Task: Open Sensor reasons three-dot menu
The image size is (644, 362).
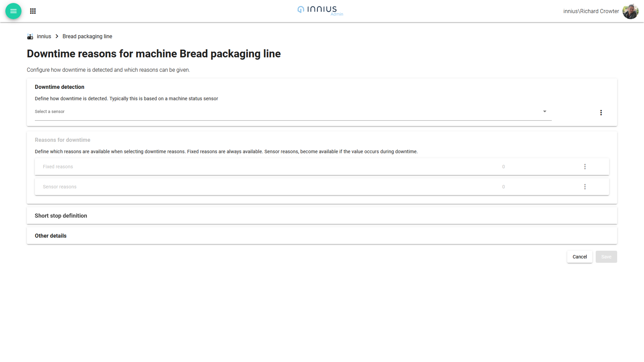Action: (x=585, y=187)
